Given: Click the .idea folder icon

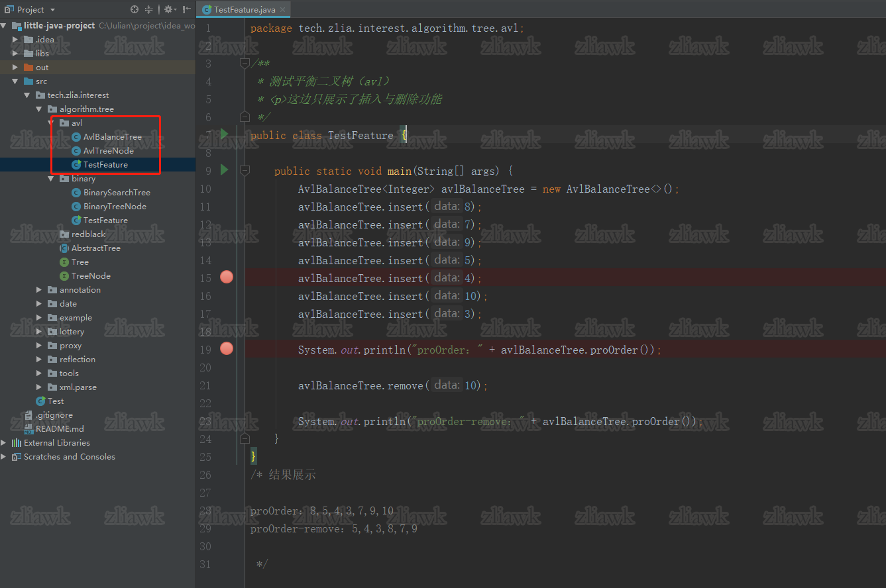Looking at the screenshot, I should 28,40.
